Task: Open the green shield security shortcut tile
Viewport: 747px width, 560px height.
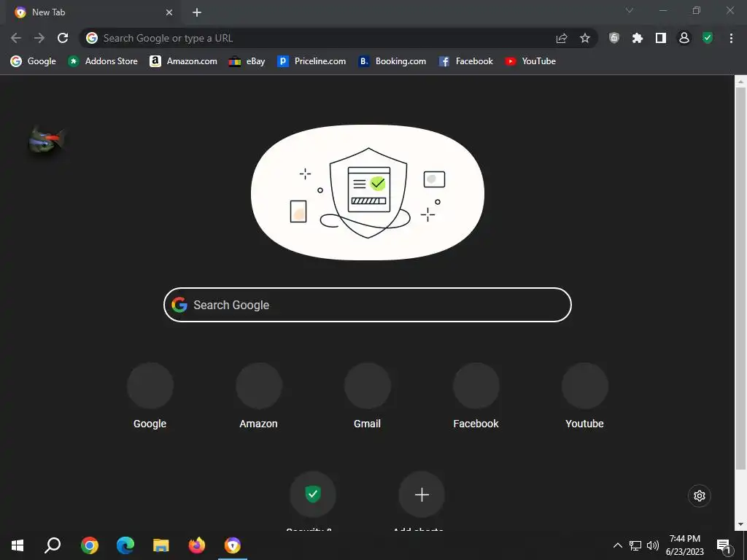Action: coord(313,494)
